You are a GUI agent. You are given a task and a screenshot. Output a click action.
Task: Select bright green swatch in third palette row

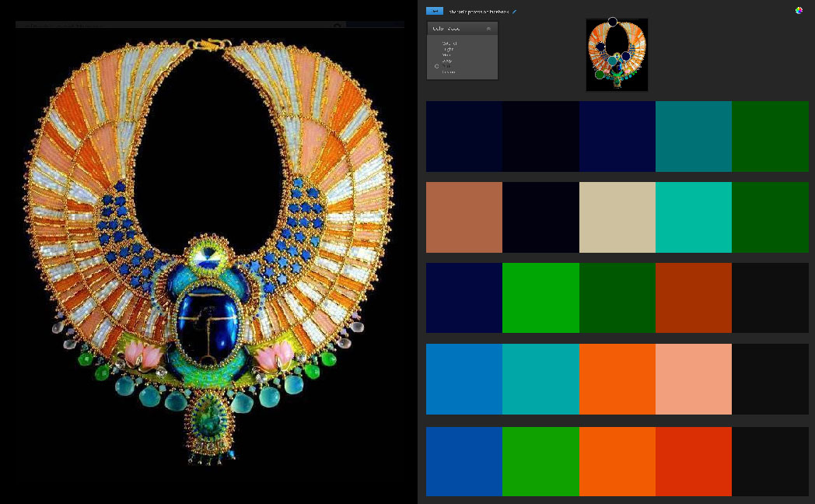(x=540, y=298)
